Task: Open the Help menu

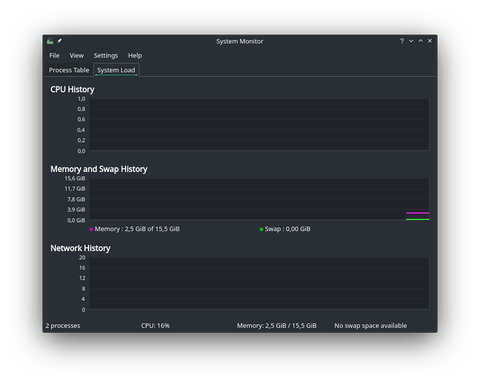Action: [x=135, y=56]
